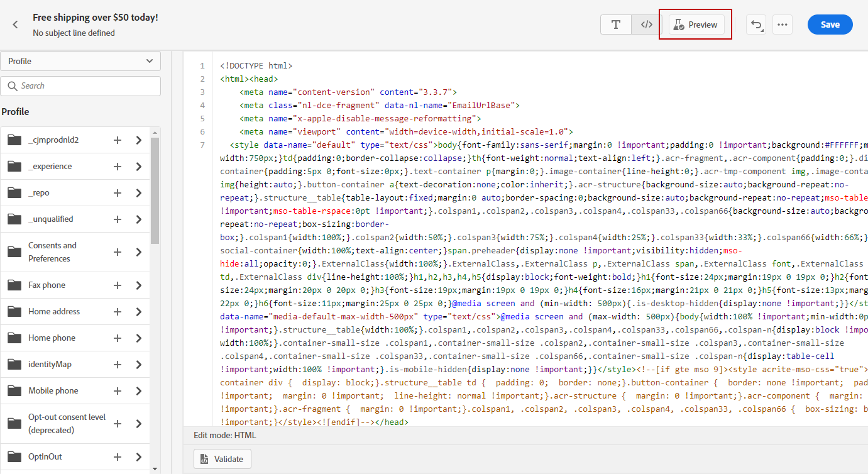Add Mobile phone via its plus icon
The height and width of the screenshot is (474, 868).
tap(117, 391)
